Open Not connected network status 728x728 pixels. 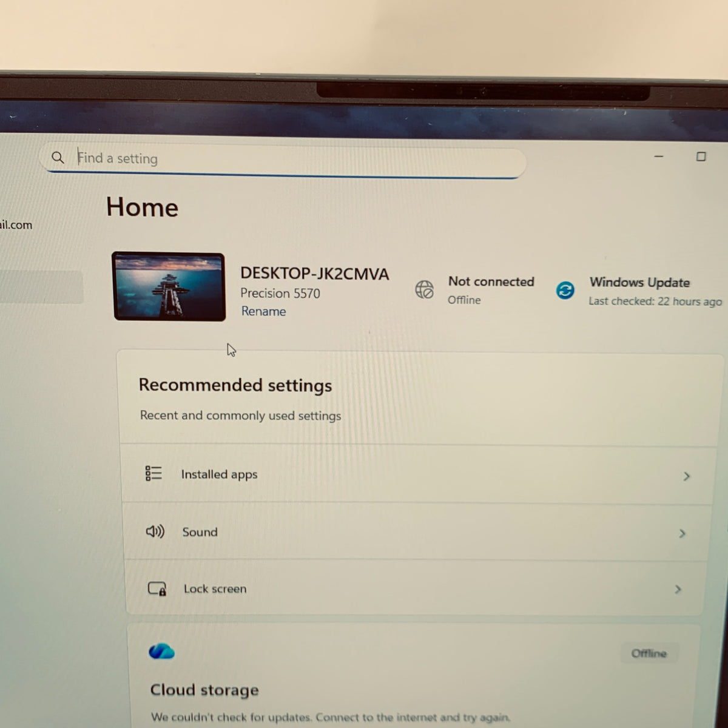pyautogui.click(x=475, y=290)
